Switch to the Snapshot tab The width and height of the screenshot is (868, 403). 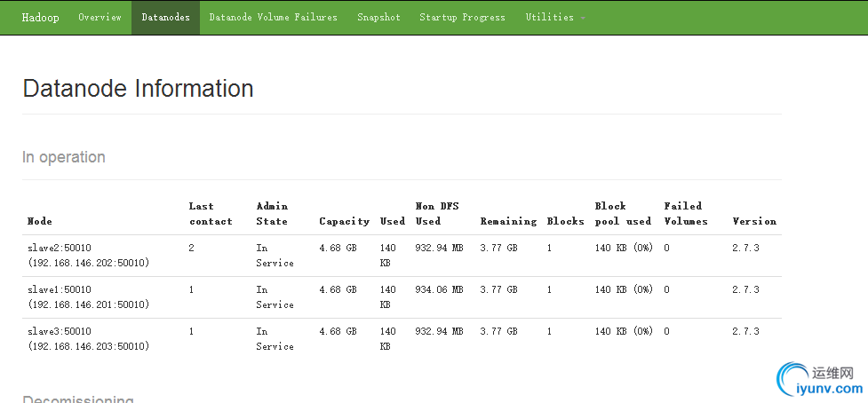(378, 17)
